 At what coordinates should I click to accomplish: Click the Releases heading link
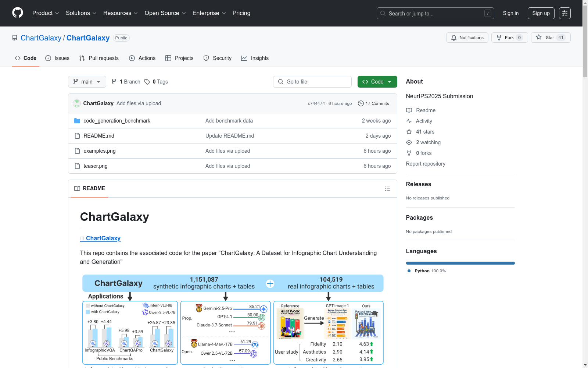[419, 184]
